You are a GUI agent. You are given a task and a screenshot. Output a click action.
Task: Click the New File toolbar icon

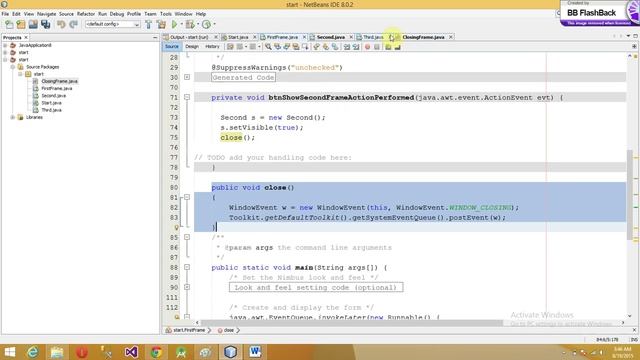(x=9, y=24)
